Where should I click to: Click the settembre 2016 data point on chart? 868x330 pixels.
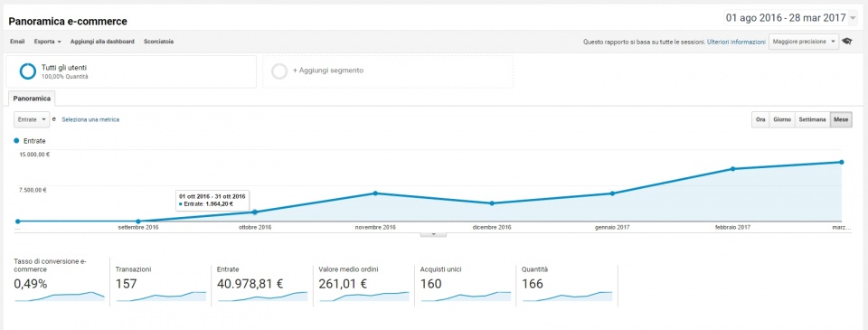click(x=138, y=222)
